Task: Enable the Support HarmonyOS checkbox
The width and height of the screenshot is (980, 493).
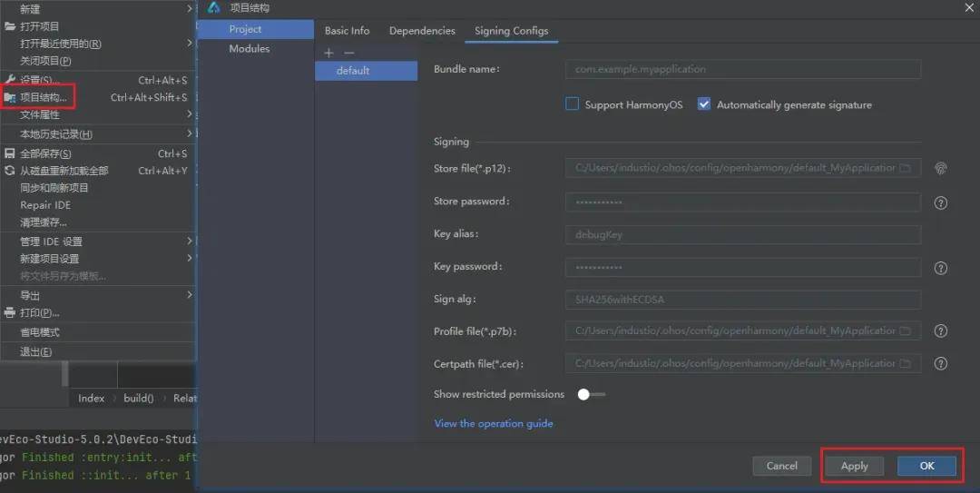Action: tap(572, 104)
